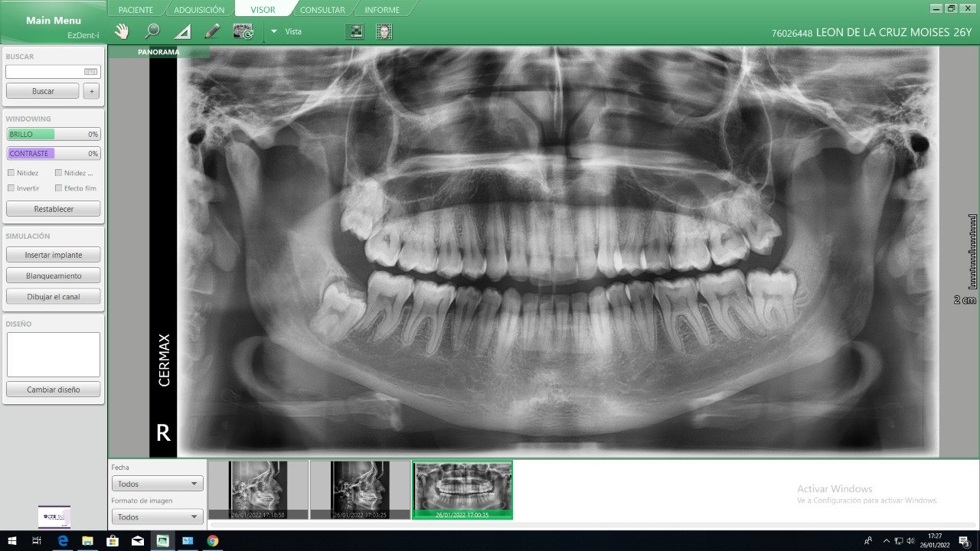Go to the INFORME tab
980x551 pixels.
[382, 10]
